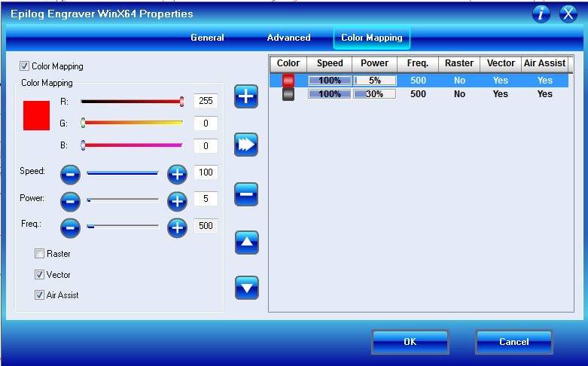Screen dimensions: 588x366
Task: Click the 100% speed cell in black row
Action: (330, 93)
